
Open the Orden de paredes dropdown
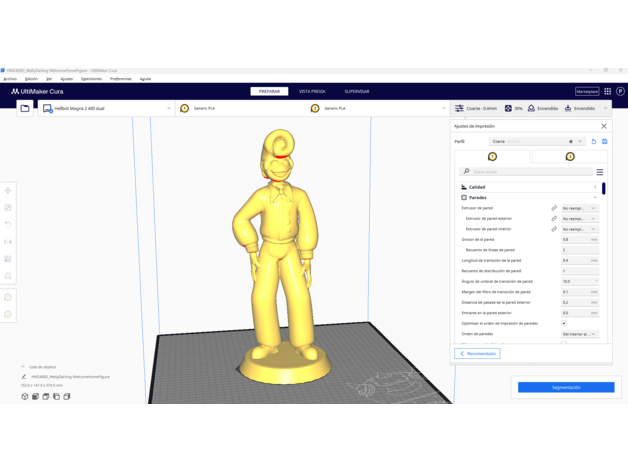click(579, 334)
